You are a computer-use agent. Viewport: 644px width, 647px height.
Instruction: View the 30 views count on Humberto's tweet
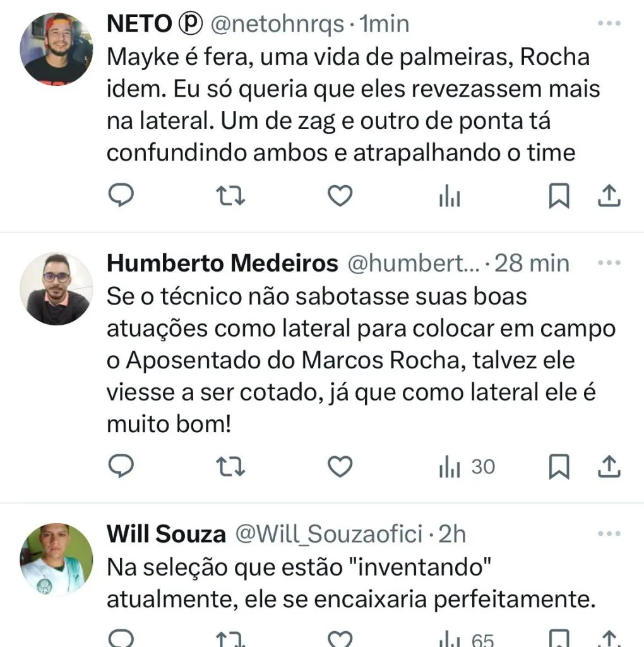point(467,467)
